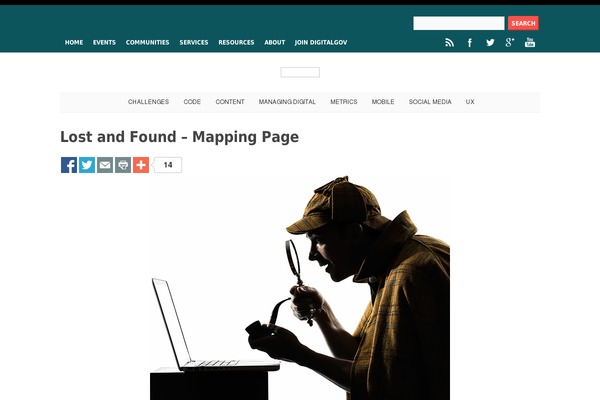Open the Join DigitalGov link
This screenshot has height=400, width=600.
pos(321,42)
